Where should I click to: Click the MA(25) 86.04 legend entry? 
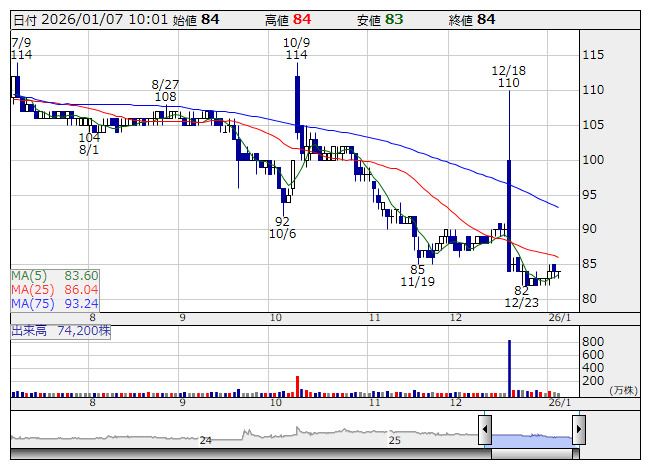click(55, 290)
